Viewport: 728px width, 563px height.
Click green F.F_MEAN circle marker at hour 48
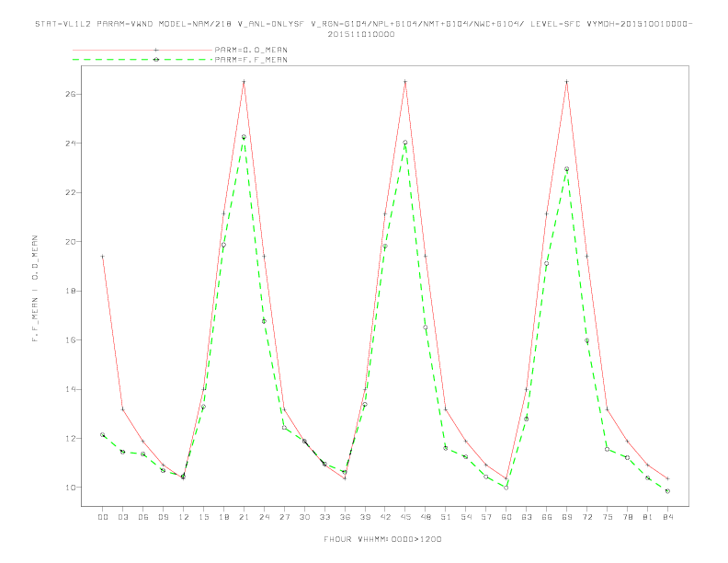pyautogui.click(x=426, y=327)
